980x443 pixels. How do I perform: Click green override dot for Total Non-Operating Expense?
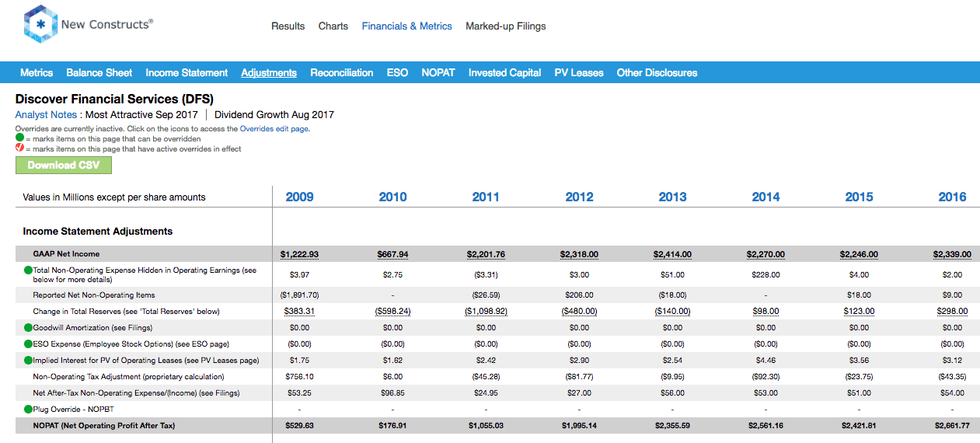pos(28,270)
